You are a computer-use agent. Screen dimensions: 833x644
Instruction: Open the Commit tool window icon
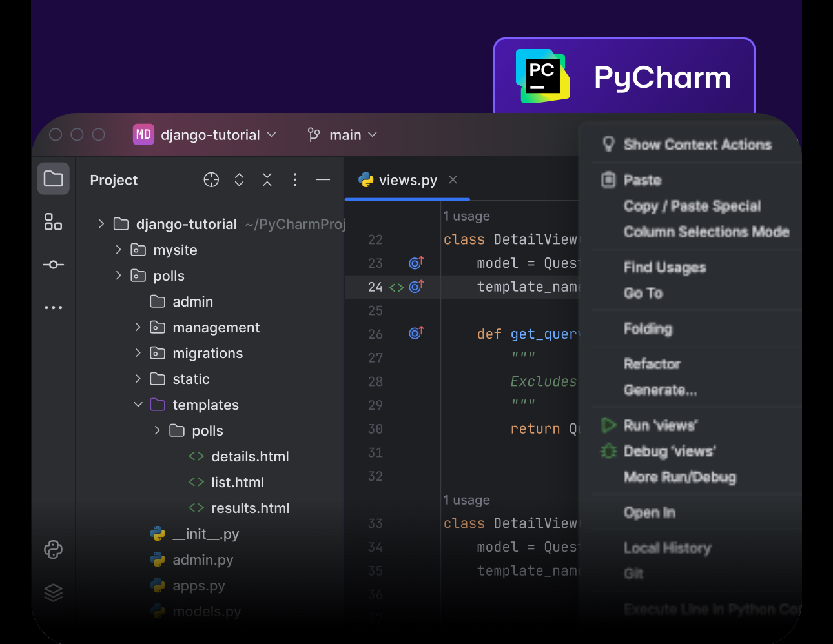coord(54,265)
